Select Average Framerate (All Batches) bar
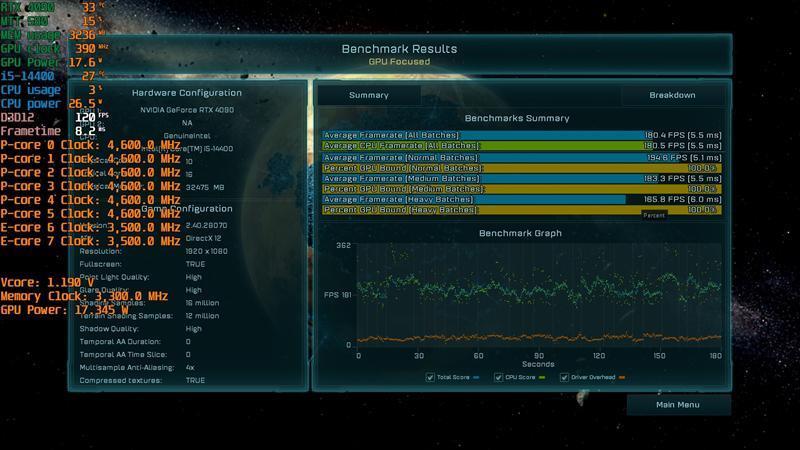Viewport: 800px width, 450px height. tap(520, 134)
